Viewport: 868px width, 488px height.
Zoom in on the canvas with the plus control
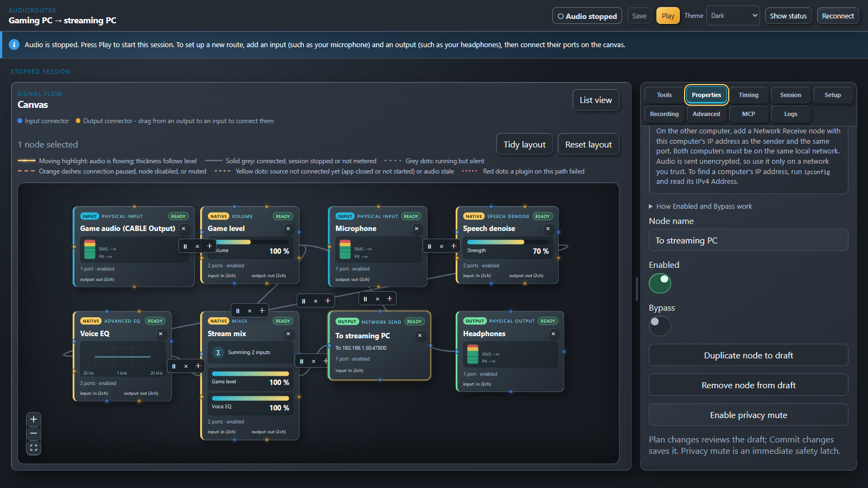tap(34, 419)
